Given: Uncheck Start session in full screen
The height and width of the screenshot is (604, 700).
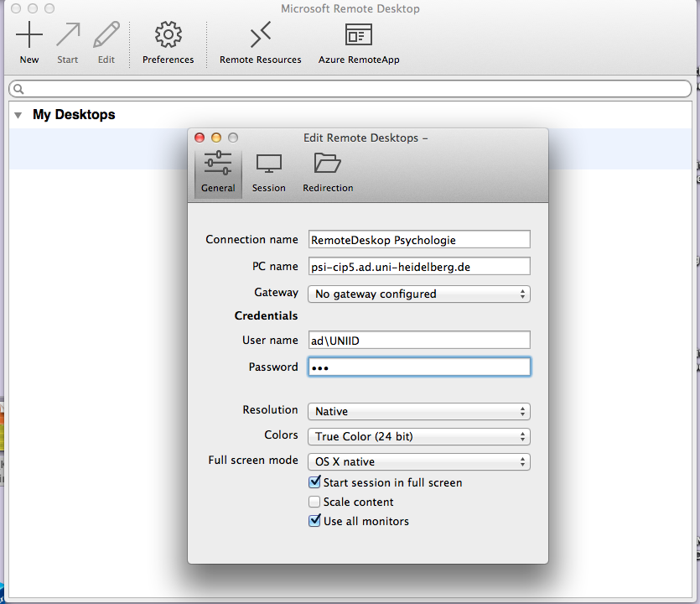Looking at the screenshot, I should (x=314, y=482).
